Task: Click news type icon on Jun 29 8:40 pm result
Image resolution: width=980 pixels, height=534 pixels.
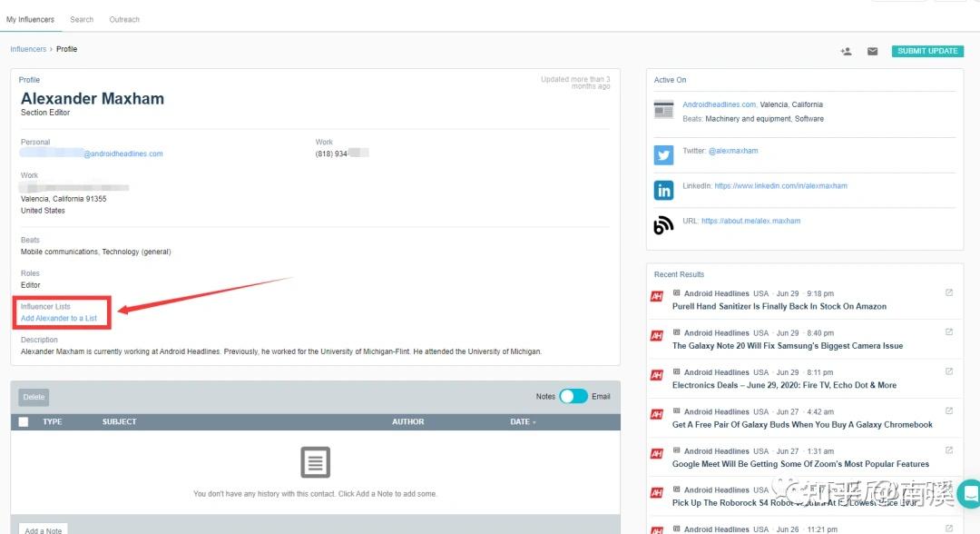Action: click(x=676, y=332)
